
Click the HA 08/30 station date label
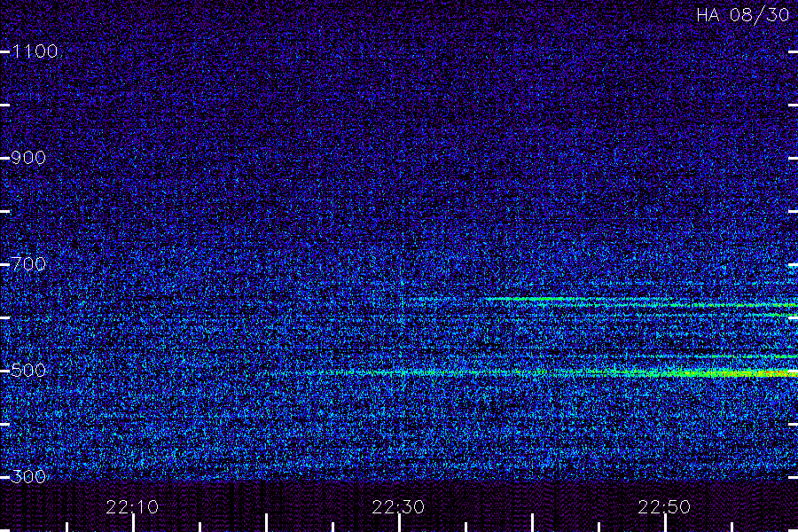[742, 15]
